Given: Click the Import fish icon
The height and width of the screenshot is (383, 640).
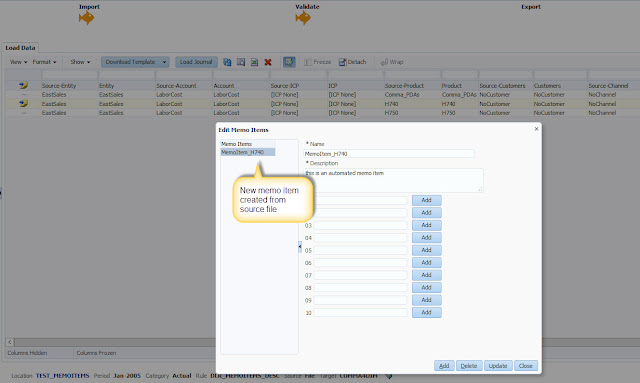Looking at the screenshot, I should (87, 18).
